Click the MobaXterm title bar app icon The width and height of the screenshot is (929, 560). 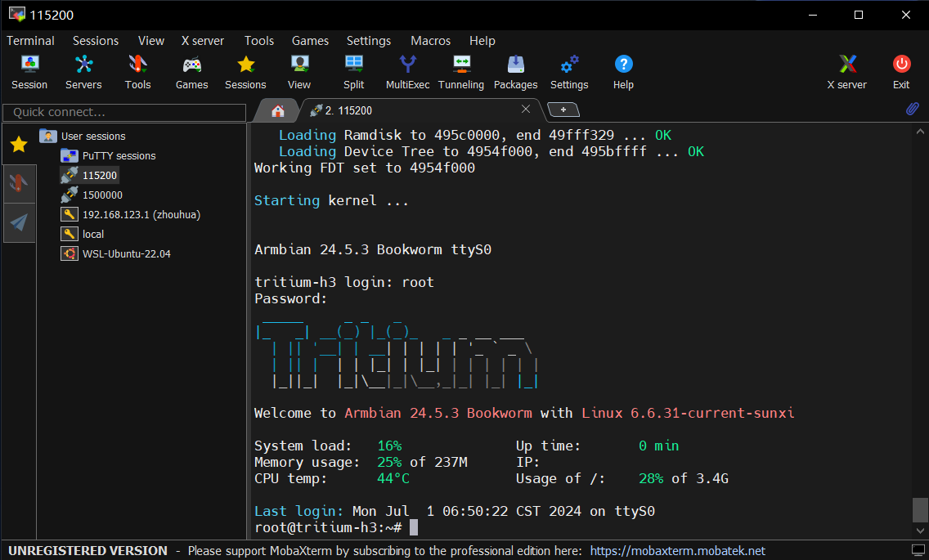point(16,14)
